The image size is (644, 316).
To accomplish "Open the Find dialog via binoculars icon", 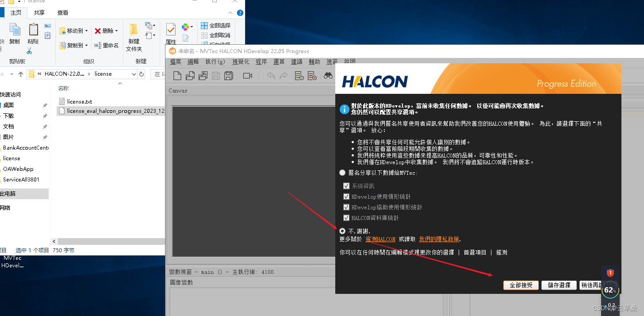I will 327,75.
